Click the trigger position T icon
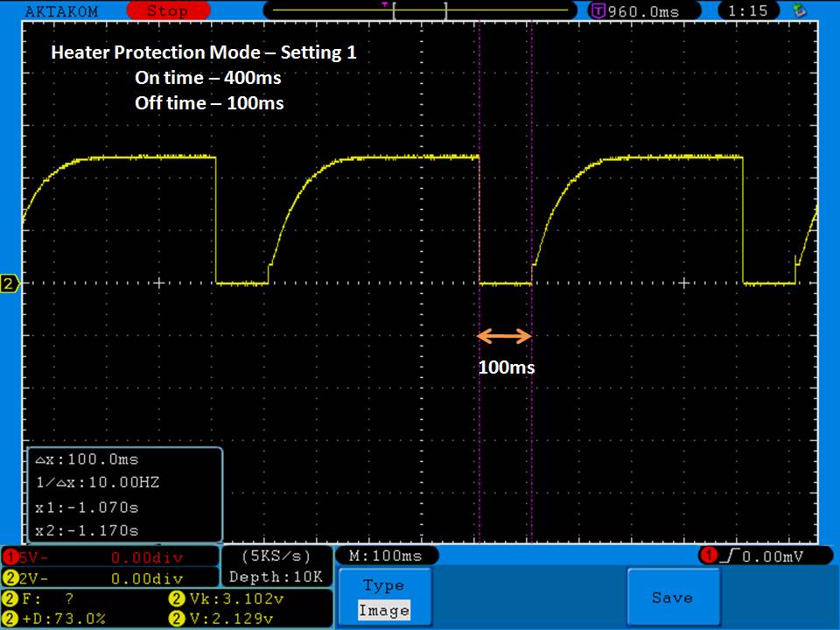The height and width of the screenshot is (630, 840). (598, 11)
